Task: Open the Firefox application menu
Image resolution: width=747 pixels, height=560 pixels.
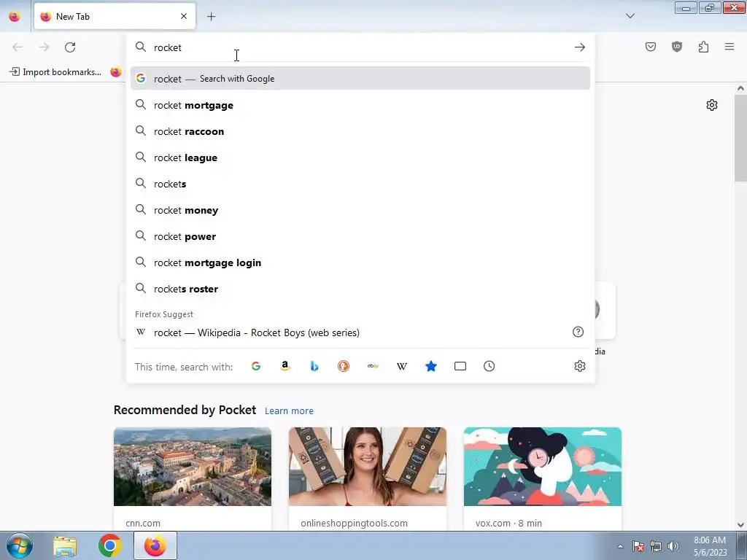Action: coord(729,47)
